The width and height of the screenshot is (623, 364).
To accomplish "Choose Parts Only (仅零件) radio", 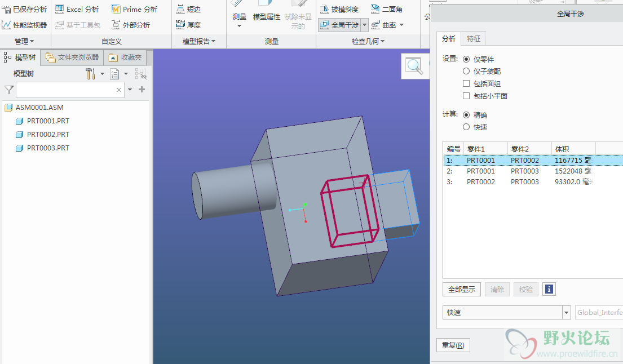I will pos(466,59).
